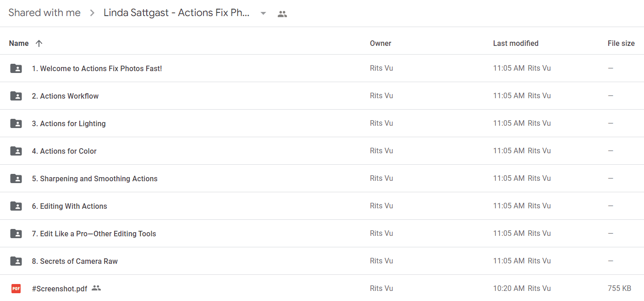The image size is (644, 301).
Task: Click the shared people icon in the breadcrumb bar
Action: coord(282,14)
